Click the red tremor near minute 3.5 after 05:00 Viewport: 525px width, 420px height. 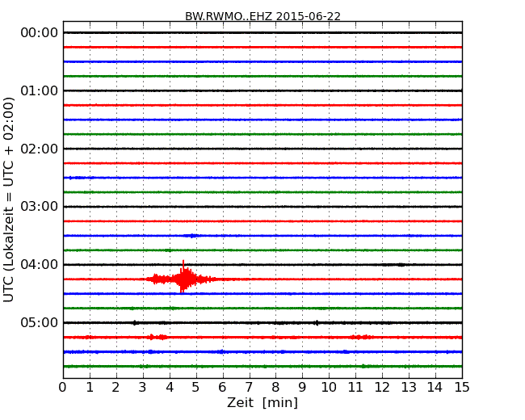(157, 337)
